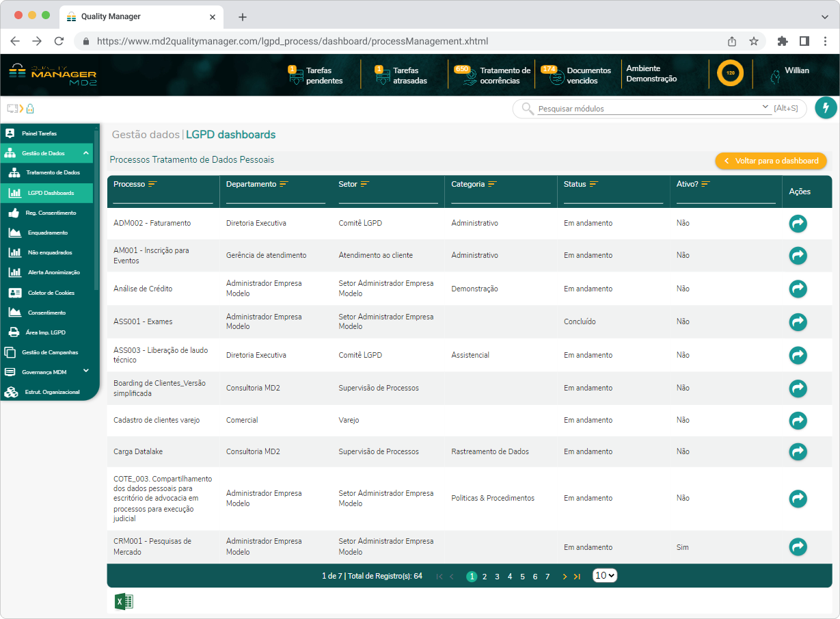Click the lock icon in the breadcrumb bar
Screen dimensions: 840x619
tap(30, 109)
